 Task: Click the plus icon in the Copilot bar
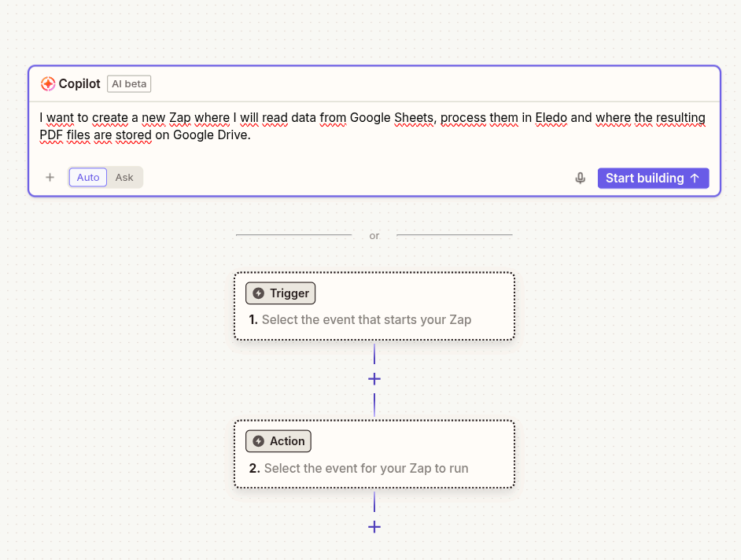pyautogui.click(x=50, y=177)
